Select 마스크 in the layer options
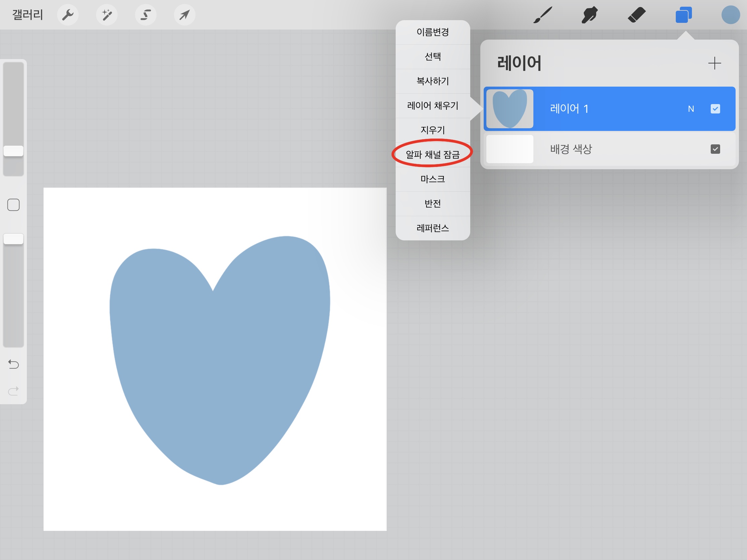 coord(432,179)
